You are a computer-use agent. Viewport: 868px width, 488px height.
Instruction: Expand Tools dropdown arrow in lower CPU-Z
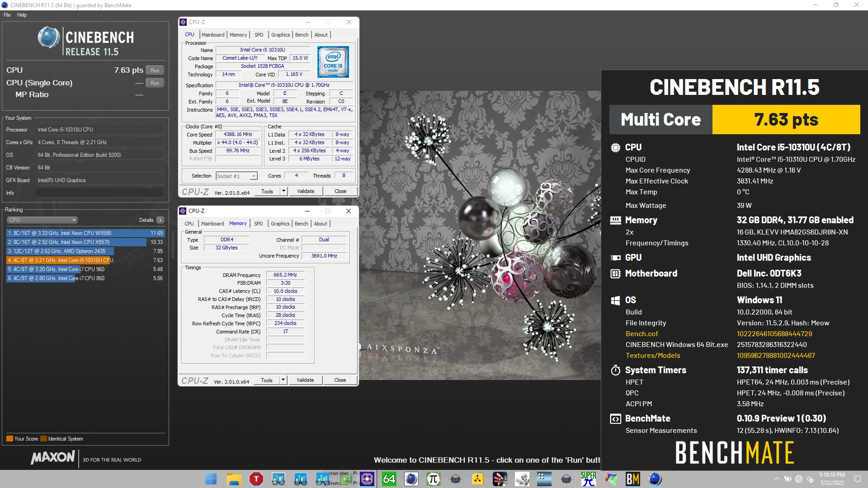point(283,380)
